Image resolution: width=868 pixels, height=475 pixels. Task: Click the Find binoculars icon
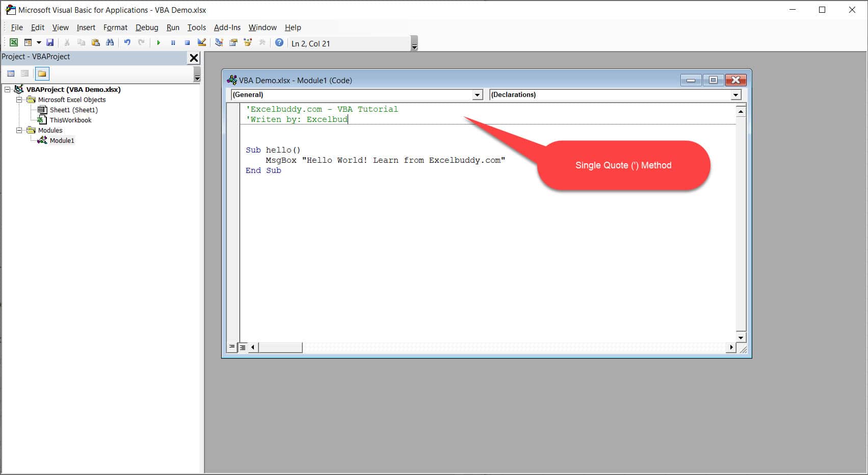[110, 43]
